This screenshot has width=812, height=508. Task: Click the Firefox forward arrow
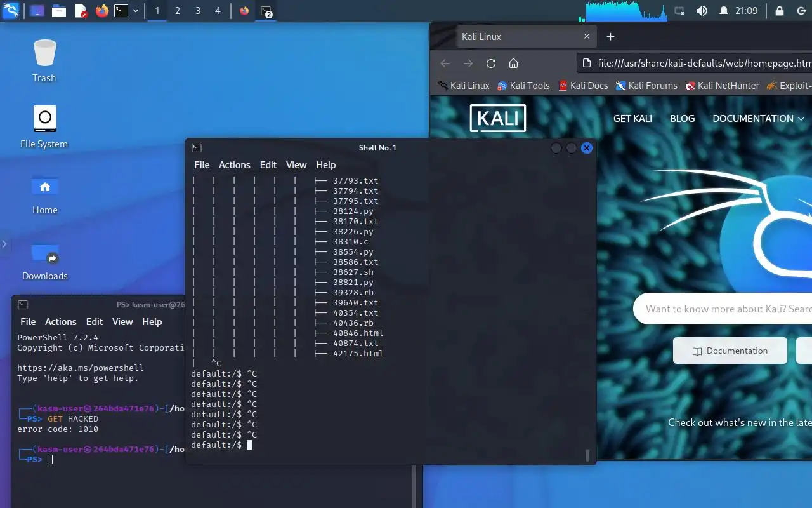click(468, 63)
